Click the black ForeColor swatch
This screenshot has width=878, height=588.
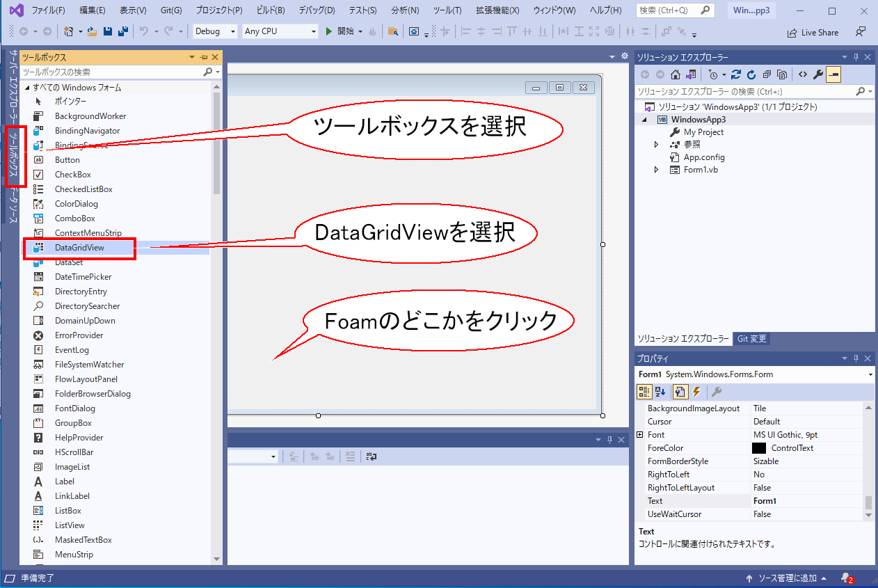click(x=759, y=448)
